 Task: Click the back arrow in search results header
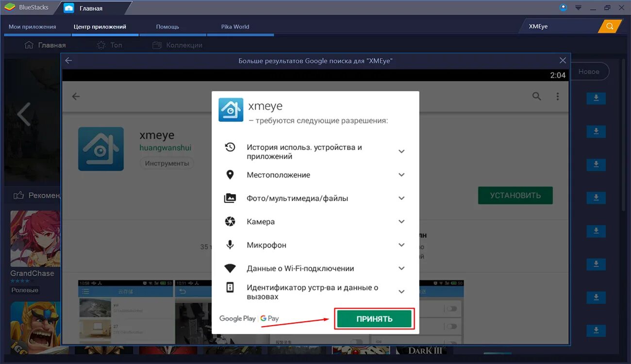[68, 61]
